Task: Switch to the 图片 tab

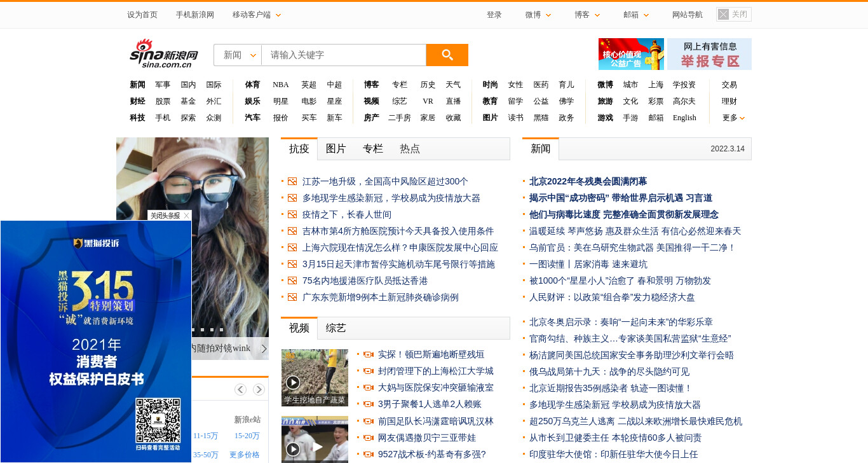Action: [336, 149]
